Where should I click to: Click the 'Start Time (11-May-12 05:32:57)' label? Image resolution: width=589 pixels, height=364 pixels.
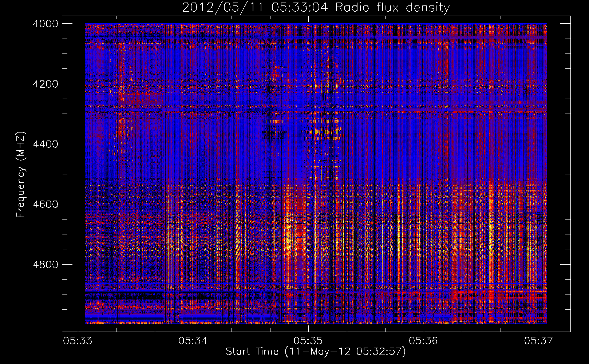tap(316, 352)
